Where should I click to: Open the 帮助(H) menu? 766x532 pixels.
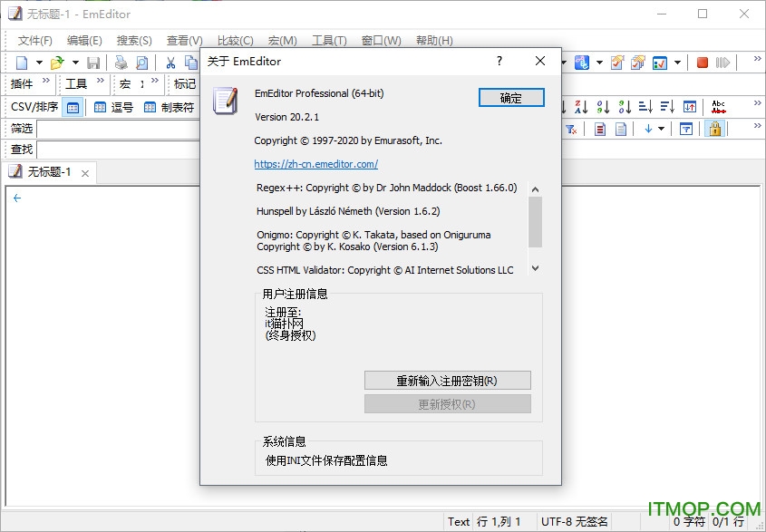(x=434, y=41)
